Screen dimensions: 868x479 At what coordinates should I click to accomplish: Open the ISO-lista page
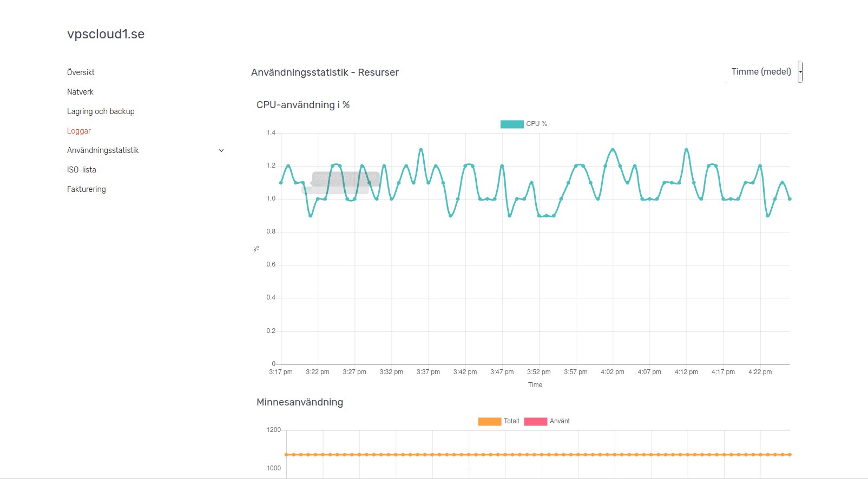(x=82, y=170)
